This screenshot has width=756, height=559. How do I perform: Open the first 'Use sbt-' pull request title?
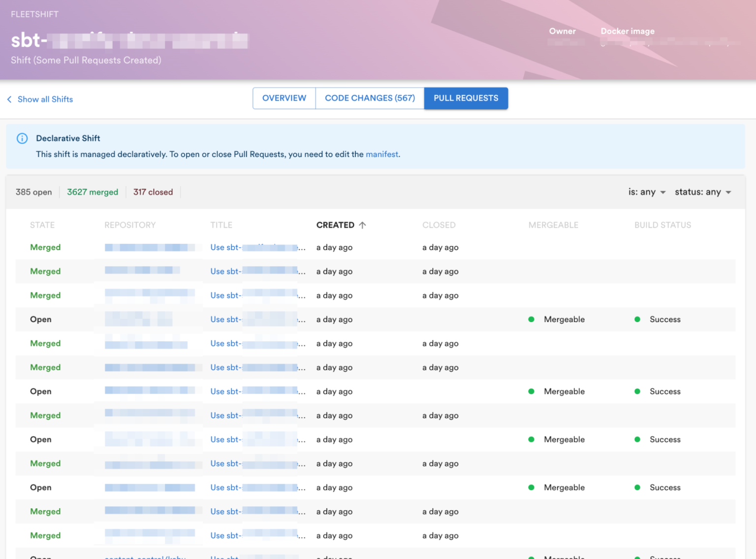(x=256, y=247)
